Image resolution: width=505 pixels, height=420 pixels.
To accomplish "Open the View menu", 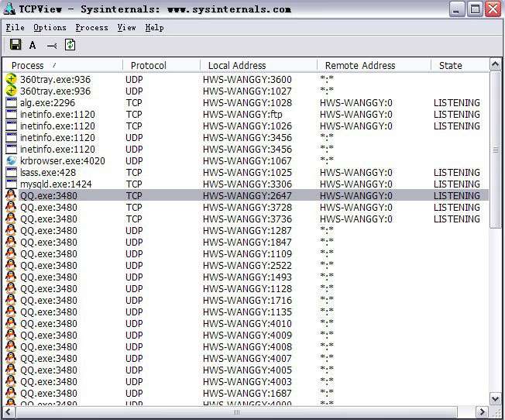I will coord(126,28).
